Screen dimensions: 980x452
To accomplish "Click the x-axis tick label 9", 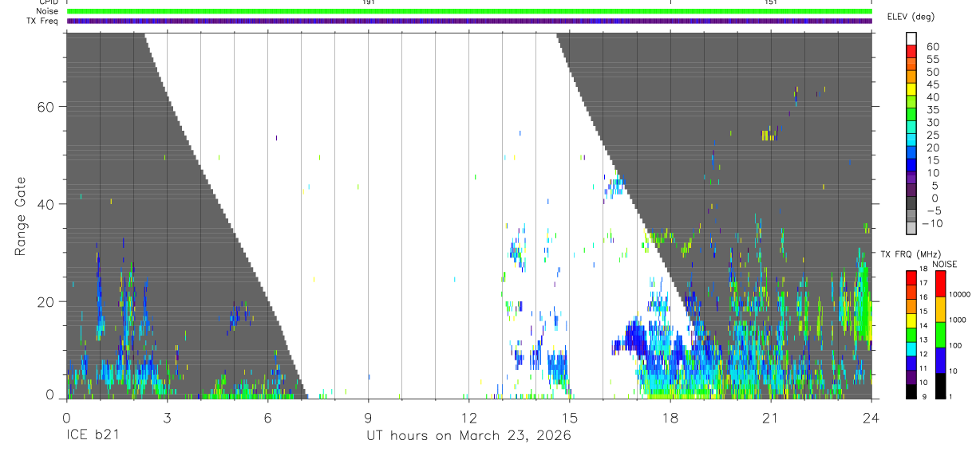I will pyautogui.click(x=368, y=418).
